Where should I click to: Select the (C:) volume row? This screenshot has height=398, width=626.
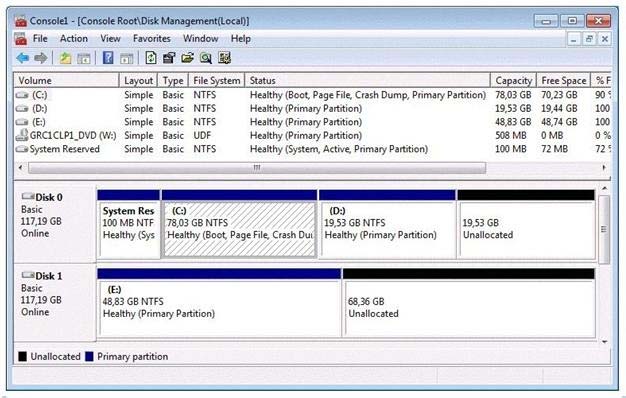(313, 95)
